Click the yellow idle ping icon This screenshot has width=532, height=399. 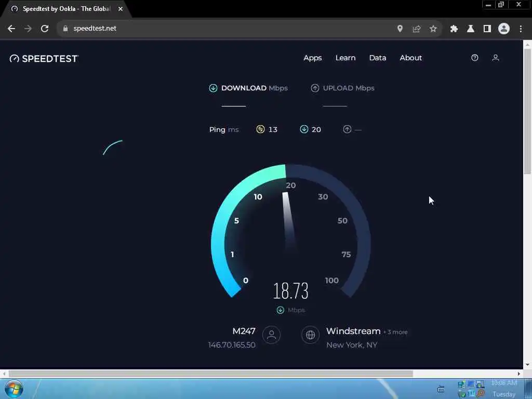[260, 129]
